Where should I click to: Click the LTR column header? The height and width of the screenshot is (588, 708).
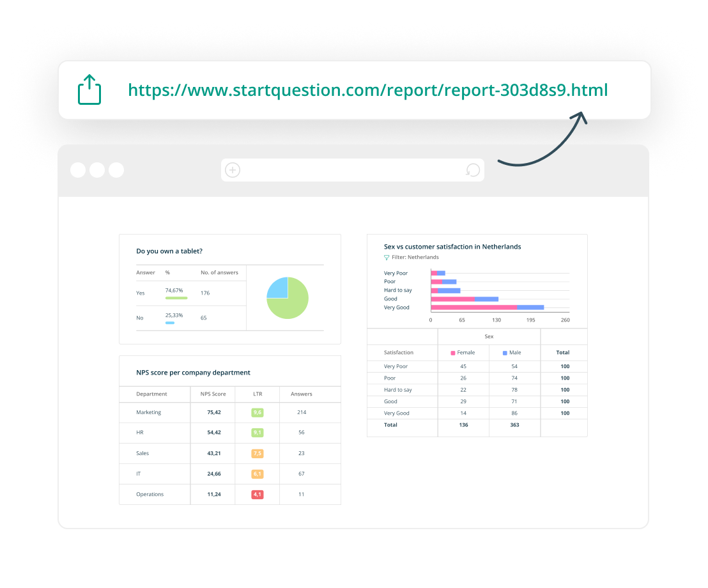pos(258,394)
